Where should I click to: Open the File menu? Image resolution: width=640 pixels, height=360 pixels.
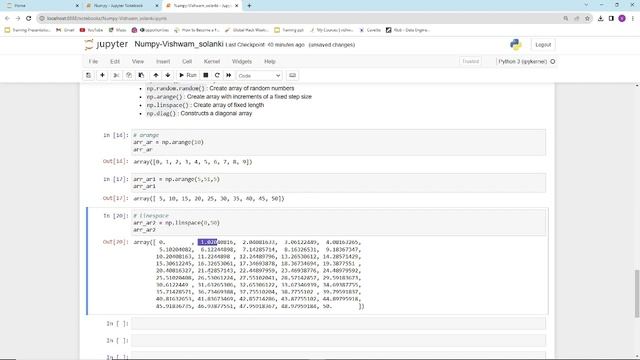[x=93, y=62]
